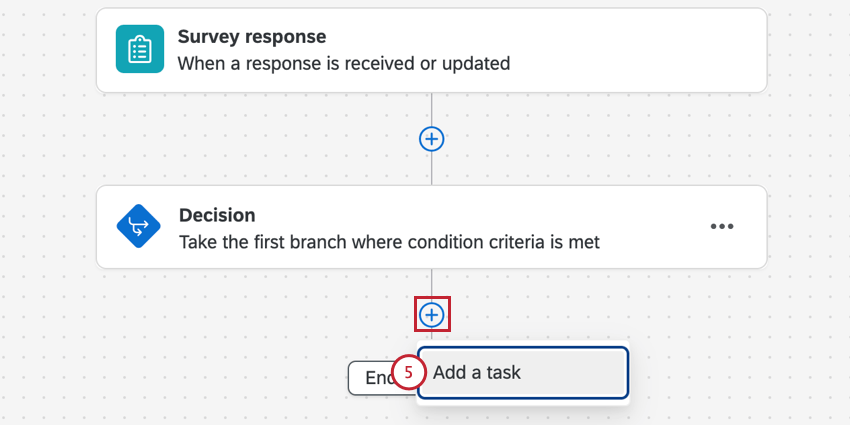Viewport: 850px width, 425px height.
Task: Select "When a response is received" description
Action: click(344, 64)
